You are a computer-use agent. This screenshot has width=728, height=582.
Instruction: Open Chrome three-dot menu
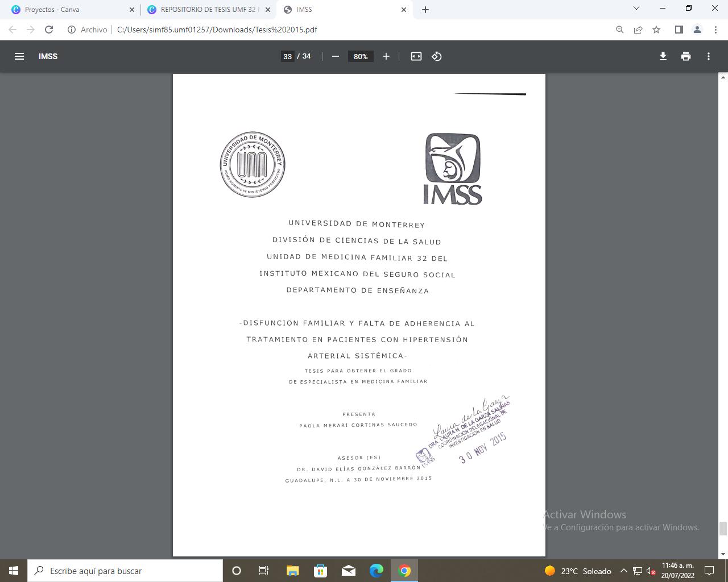(x=715, y=30)
